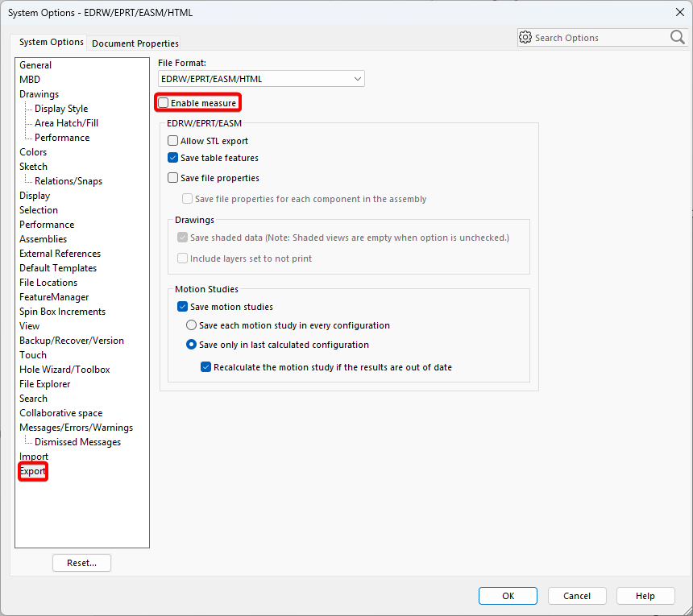
Task: Open the File Format dropdown
Action: (261, 79)
